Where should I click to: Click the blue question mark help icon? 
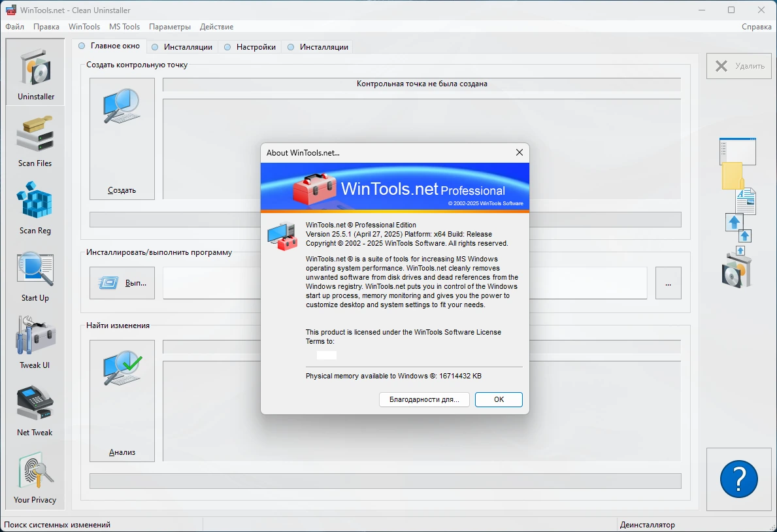(x=739, y=479)
